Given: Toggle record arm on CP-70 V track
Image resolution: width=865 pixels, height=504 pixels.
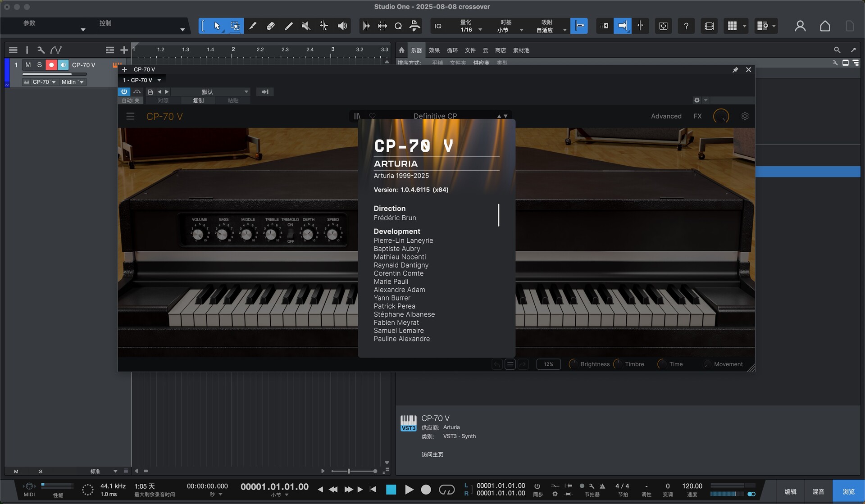Looking at the screenshot, I should tap(51, 65).
